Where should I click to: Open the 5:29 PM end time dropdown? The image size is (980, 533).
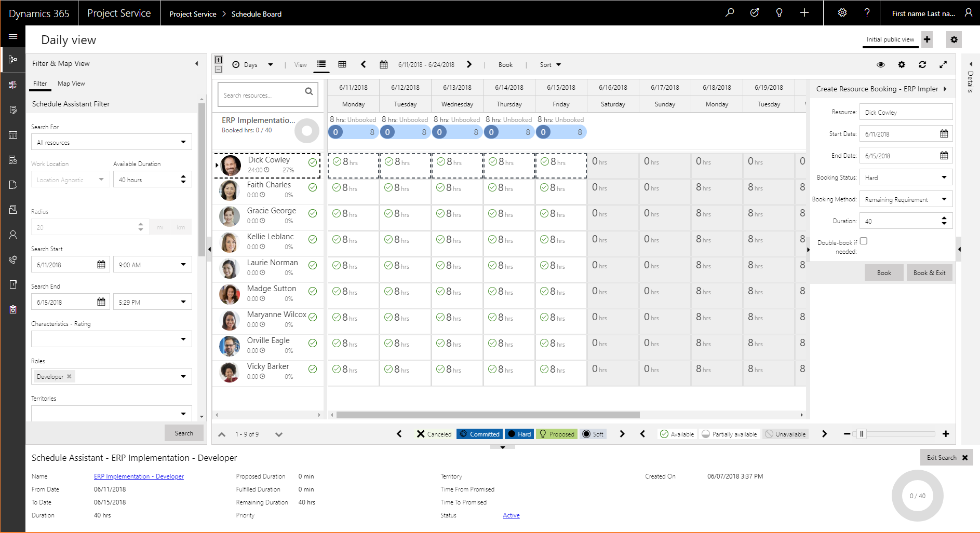tap(153, 302)
